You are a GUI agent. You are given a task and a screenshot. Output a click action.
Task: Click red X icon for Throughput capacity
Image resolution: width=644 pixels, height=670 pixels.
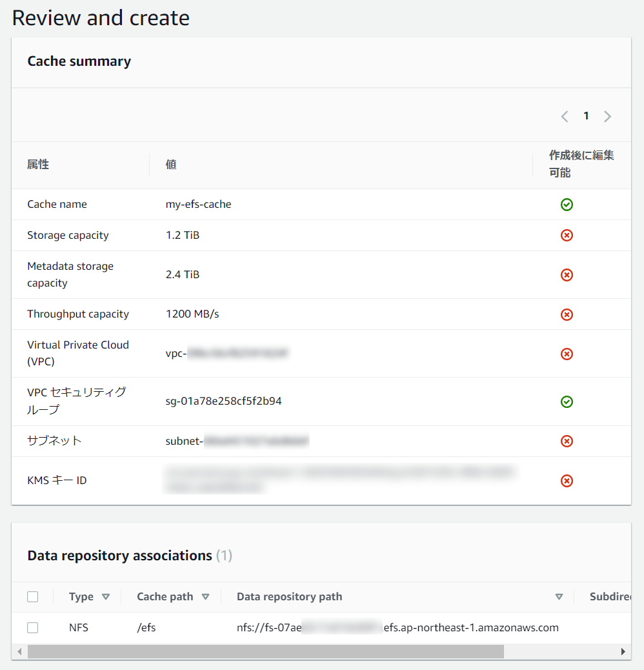[x=567, y=314]
